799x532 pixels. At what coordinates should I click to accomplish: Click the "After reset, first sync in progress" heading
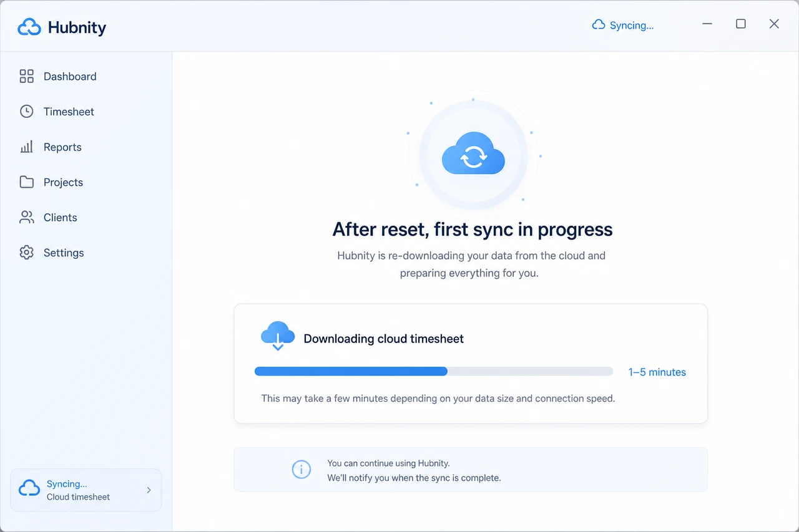point(473,230)
